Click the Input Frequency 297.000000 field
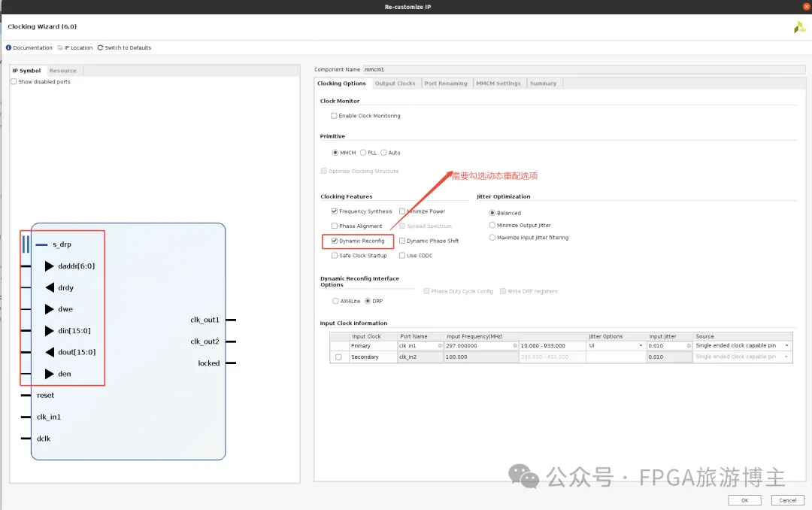Image resolution: width=812 pixels, height=510 pixels. 482,346
